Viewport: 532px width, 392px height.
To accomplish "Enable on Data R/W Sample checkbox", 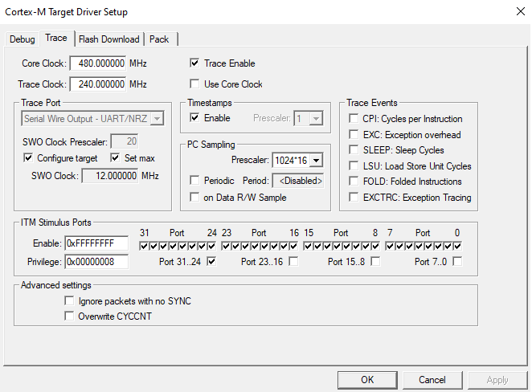I will pyautogui.click(x=194, y=197).
